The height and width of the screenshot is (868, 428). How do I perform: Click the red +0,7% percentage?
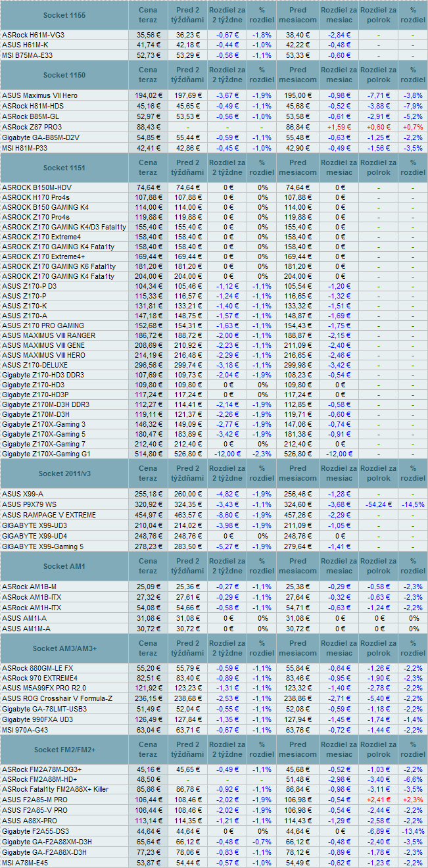(412, 126)
